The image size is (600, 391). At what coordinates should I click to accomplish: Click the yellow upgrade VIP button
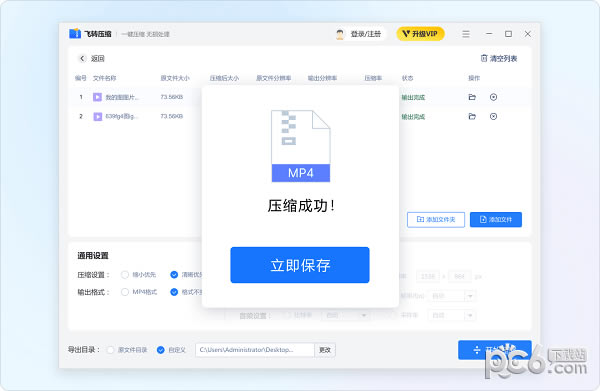point(420,34)
